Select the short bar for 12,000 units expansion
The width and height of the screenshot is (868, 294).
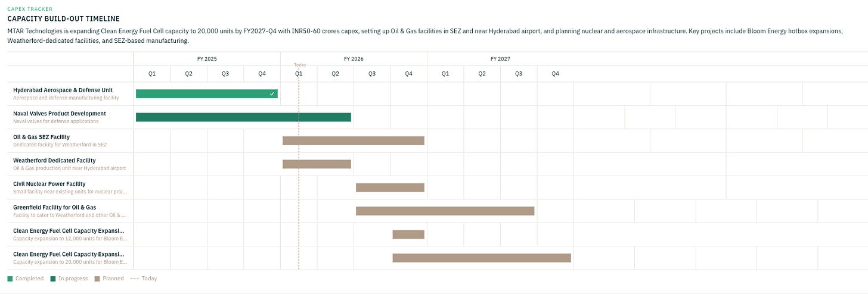pos(408,234)
